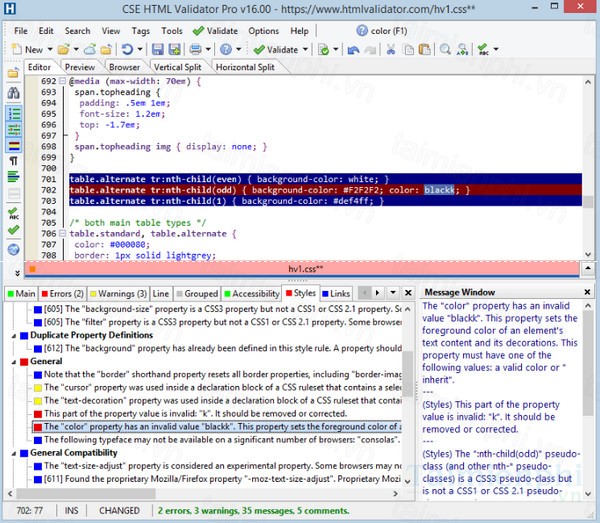
Task: Switch to the Main results tab
Action: point(21,293)
